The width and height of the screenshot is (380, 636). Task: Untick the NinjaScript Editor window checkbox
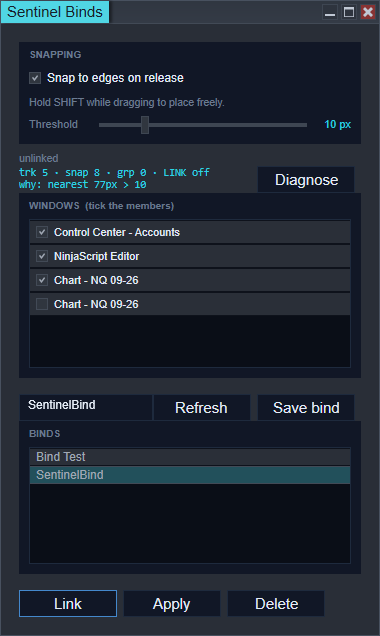[x=42, y=256]
